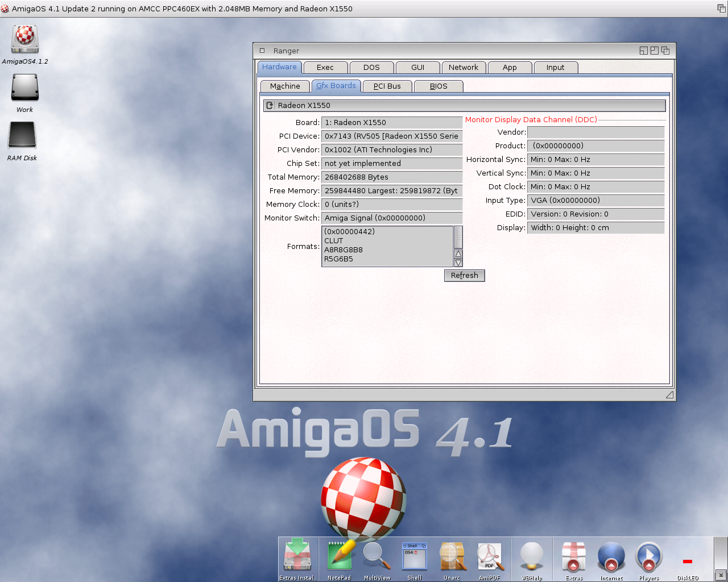
Task: Click the Display Width Height field
Action: pyautogui.click(x=596, y=227)
